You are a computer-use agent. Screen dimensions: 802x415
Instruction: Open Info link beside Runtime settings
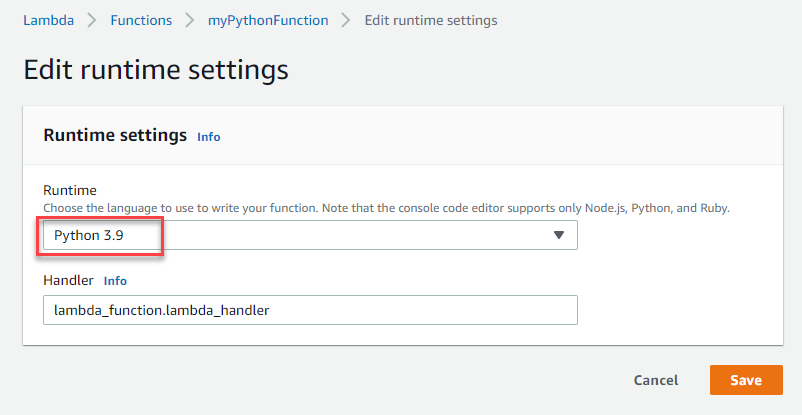pyautogui.click(x=208, y=137)
